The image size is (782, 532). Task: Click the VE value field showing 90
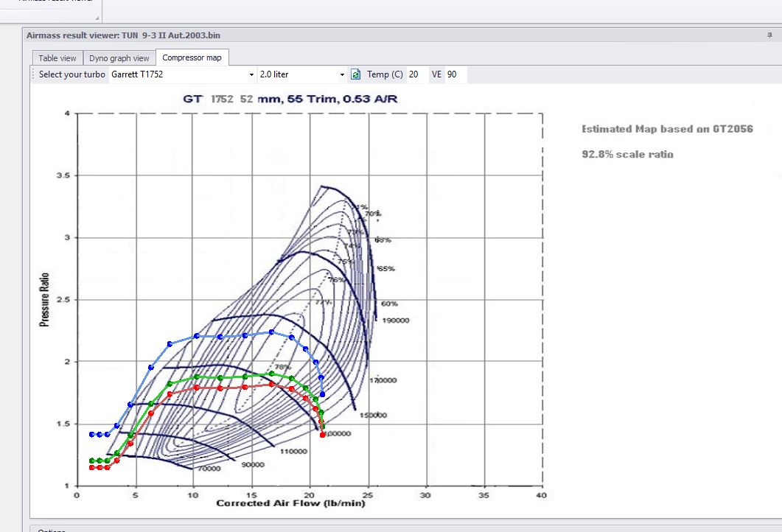point(455,74)
